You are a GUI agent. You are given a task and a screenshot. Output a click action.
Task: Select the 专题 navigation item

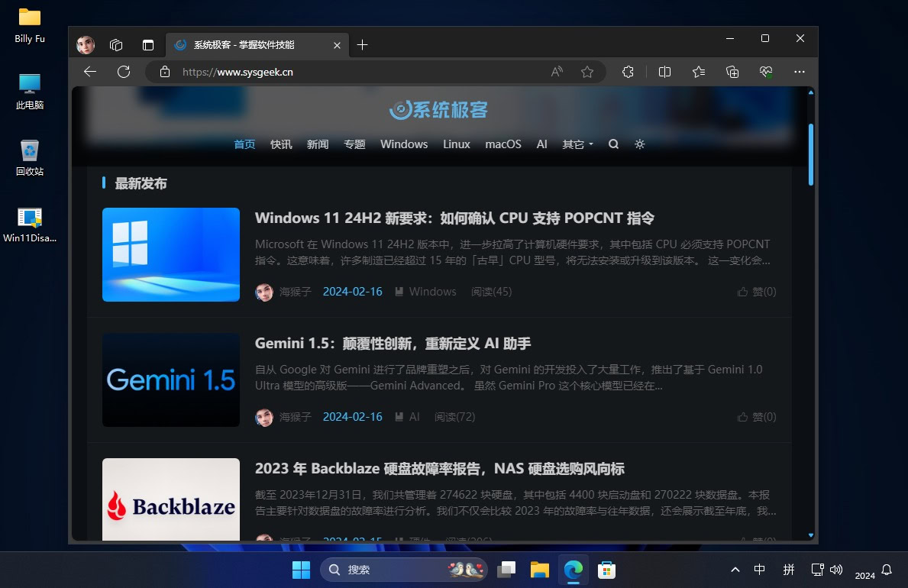pyautogui.click(x=354, y=144)
